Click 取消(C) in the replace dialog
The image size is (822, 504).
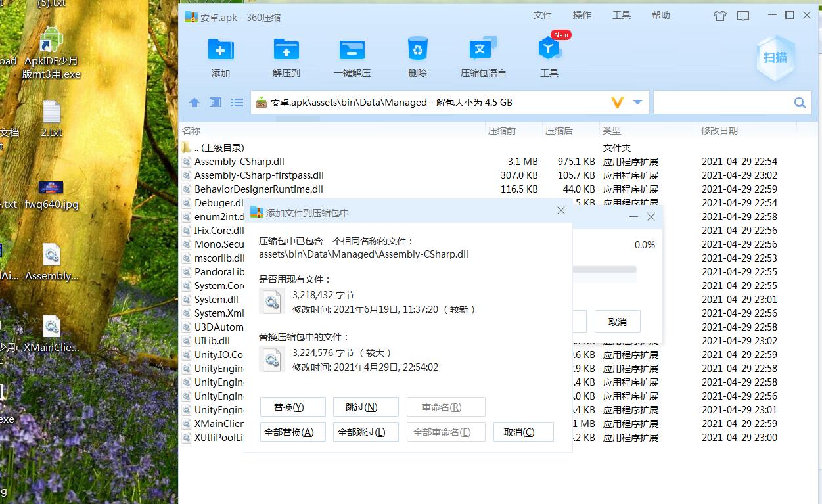(524, 432)
